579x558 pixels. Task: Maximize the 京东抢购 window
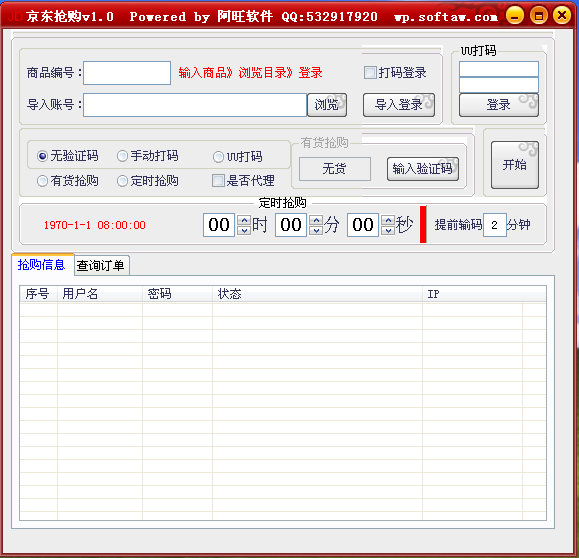(538, 16)
